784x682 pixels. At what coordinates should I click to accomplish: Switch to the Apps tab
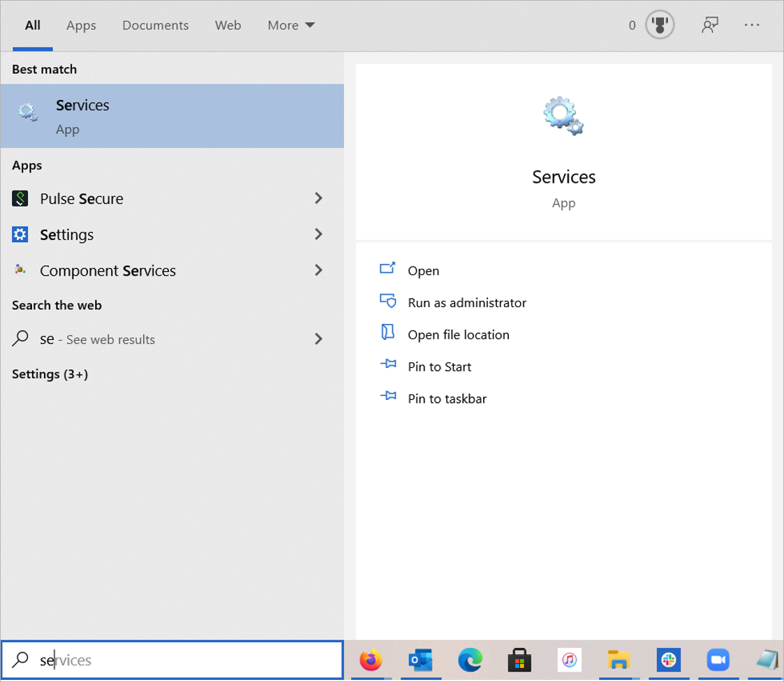(81, 26)
